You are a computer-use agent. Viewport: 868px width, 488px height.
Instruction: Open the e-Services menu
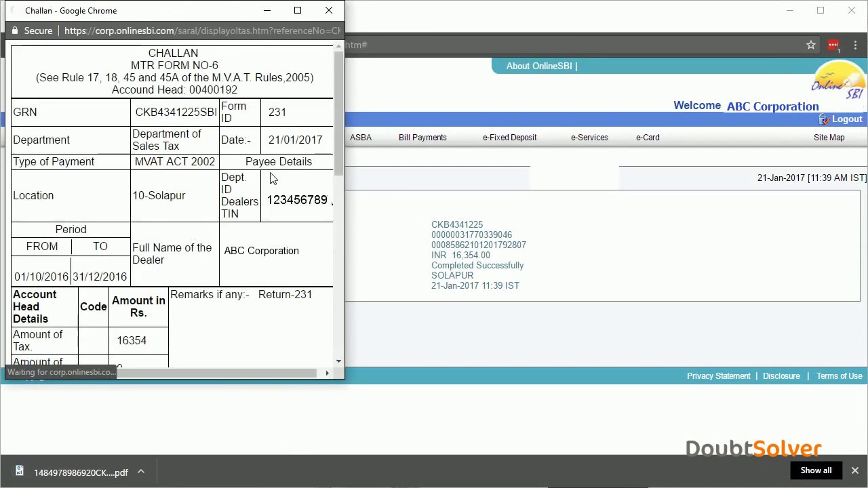tap(589, 138)
